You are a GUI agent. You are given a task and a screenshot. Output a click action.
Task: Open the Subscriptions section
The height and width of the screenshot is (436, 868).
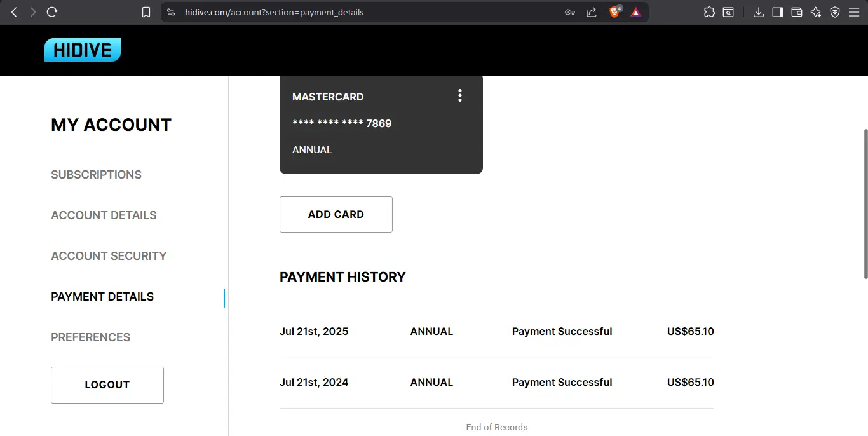96,175
